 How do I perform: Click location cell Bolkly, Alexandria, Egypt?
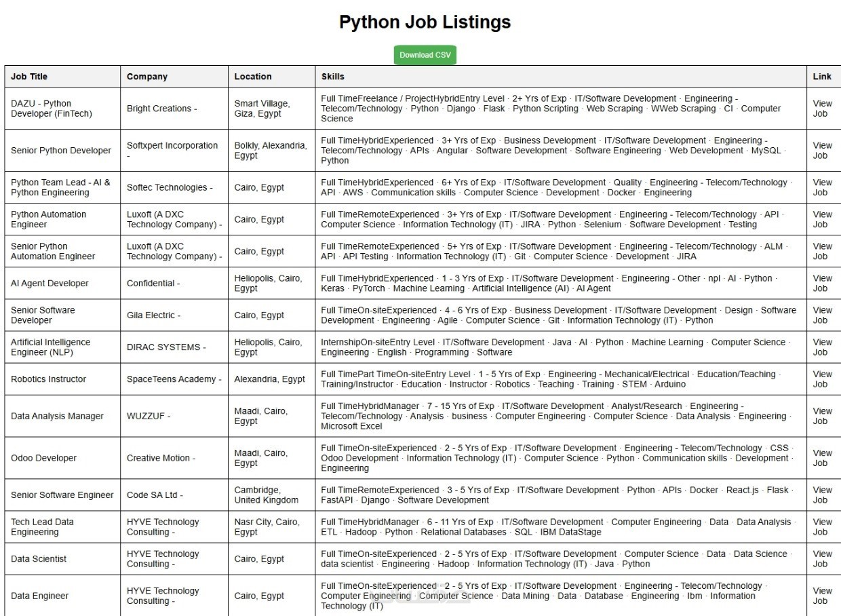click(x=271, y=151)
